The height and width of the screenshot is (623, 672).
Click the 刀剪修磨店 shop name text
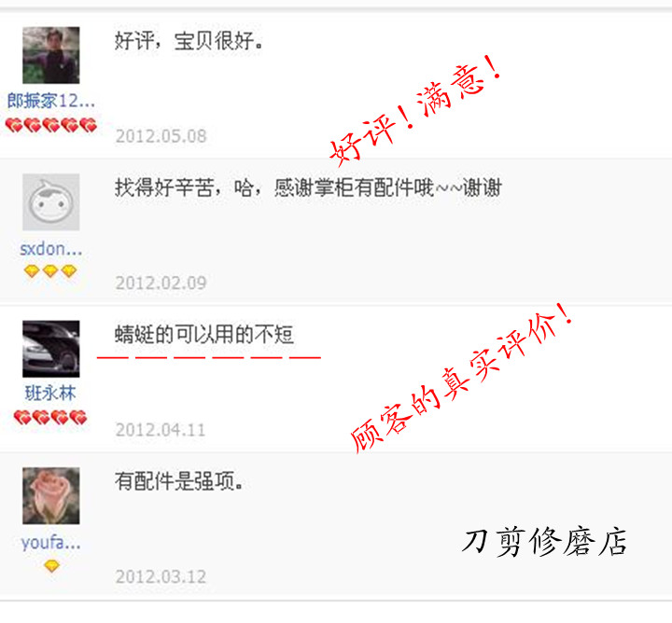coord(544,542)
